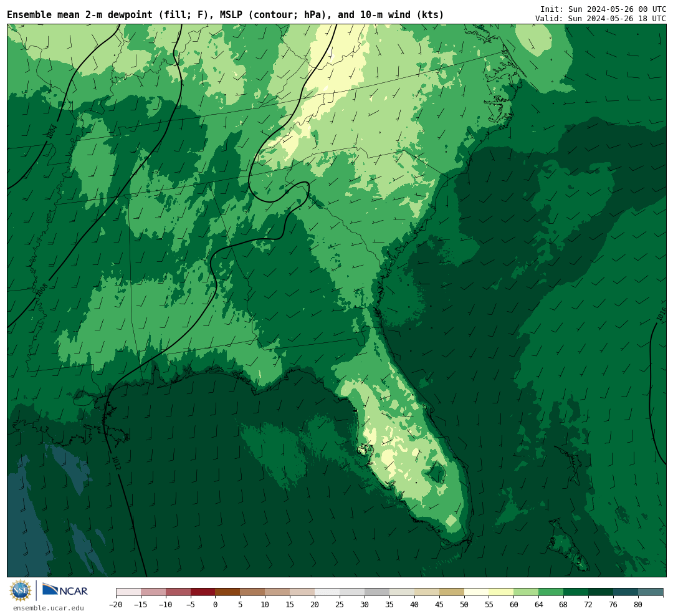
Task: Pick the colorbar swatch between 20 and 25
Action: coord(328,592)
